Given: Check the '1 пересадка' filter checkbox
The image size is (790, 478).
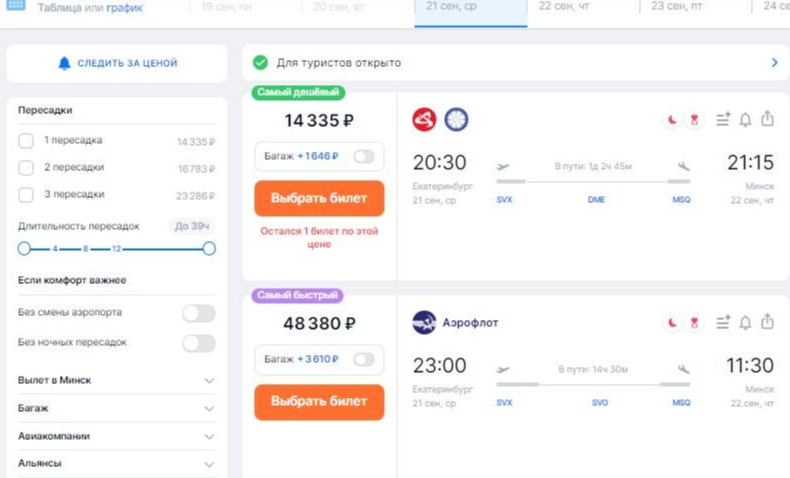Looking at the screenshot, I should pyautogui.click(x=26, y=141).
